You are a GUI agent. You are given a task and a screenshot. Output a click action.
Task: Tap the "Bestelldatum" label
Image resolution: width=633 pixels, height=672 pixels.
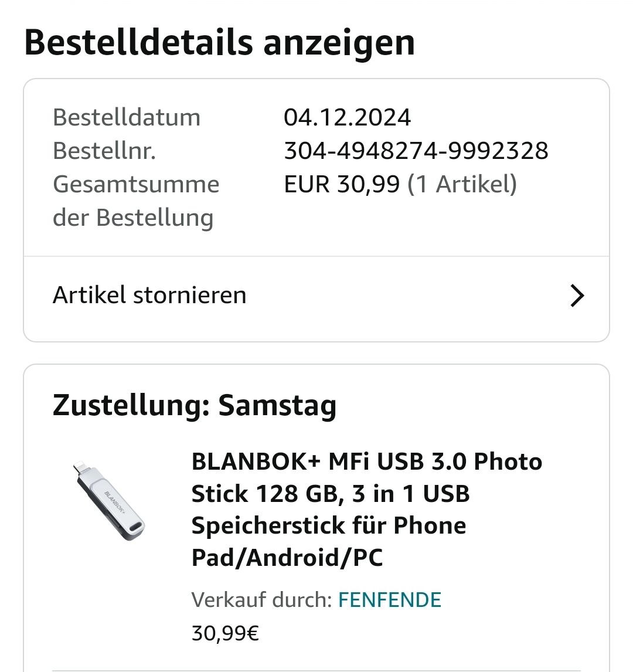[x=127, y=117]
